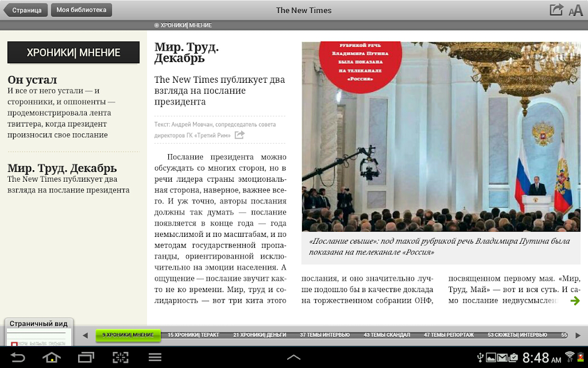Tap the battery status icon
Image resolution: width=588 pixels, height=368 pixels.
click(x=580, y=357)
